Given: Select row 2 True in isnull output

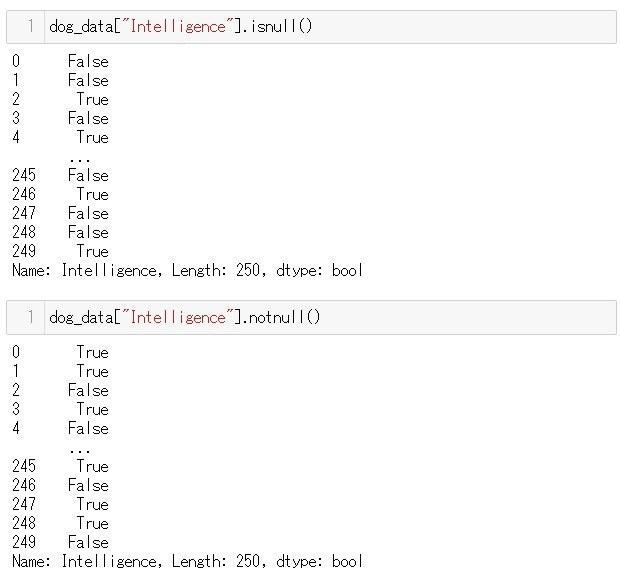Looking at the screenshot, I should pos(60,99).
